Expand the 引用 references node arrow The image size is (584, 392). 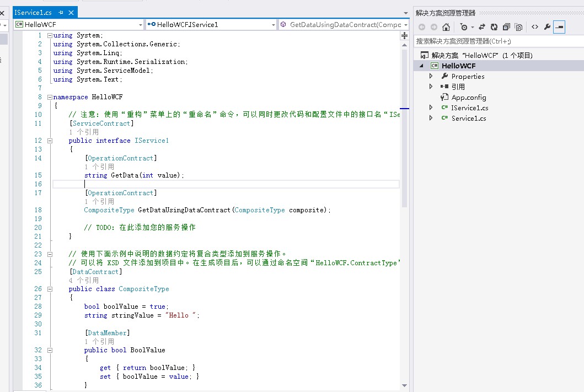pyautogui.click(x=431, y=87)
